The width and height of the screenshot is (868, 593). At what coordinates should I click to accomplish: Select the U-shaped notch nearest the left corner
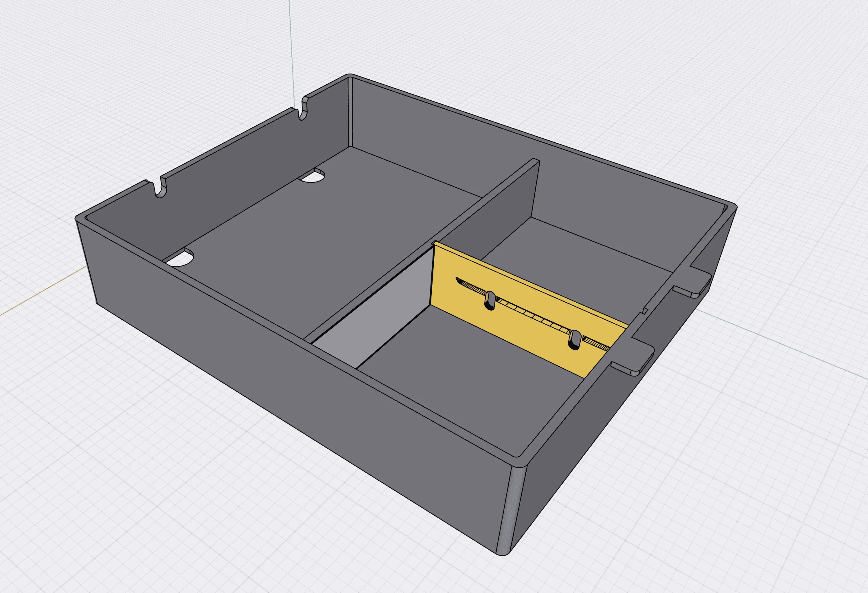click(x=161, y=188)
